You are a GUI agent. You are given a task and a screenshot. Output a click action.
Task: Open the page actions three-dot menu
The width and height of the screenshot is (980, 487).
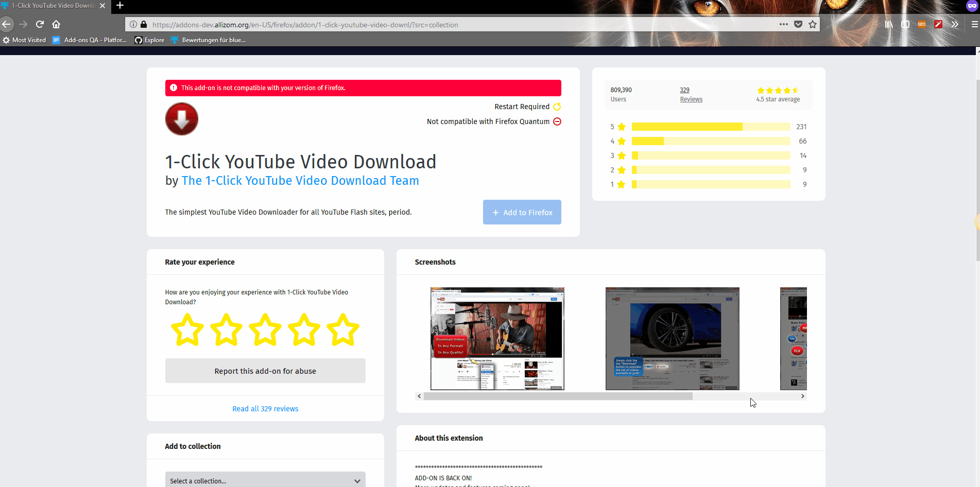(784, 24)
